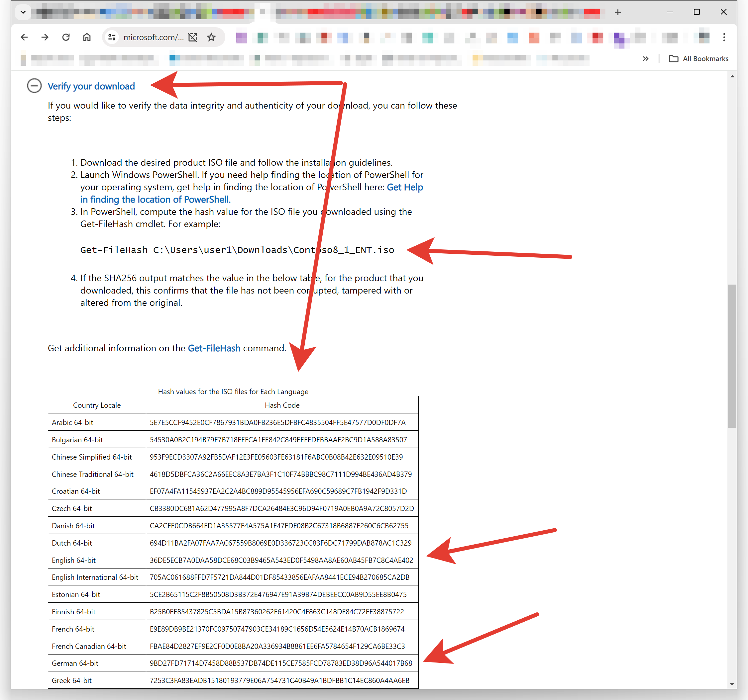Select the Chinese Traditional 64-bit label

(93, 474)
